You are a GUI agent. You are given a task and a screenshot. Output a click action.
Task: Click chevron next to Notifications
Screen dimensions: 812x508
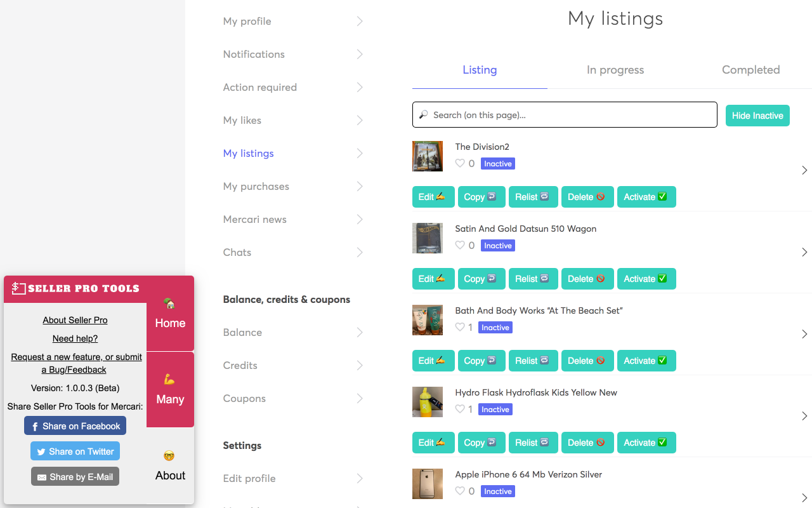(360, 54)
